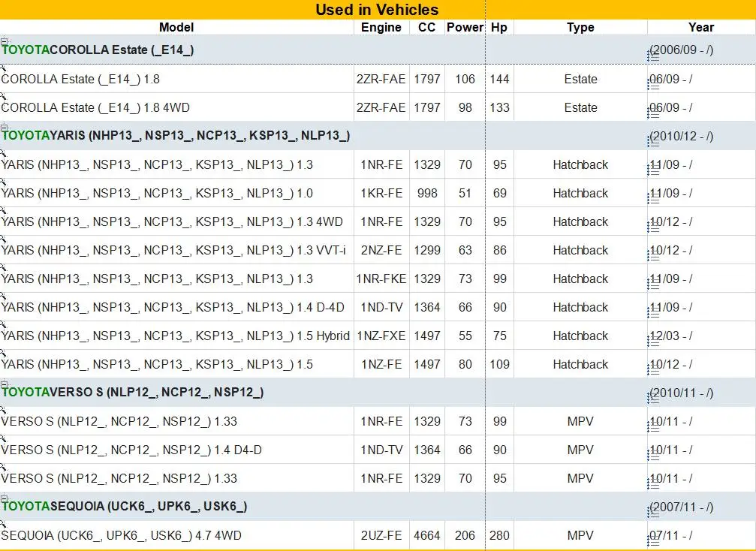Click the Used in Vehicles title bar
Image resolution: width=756 pixels, height=551 pixels.
coord(377,10)
